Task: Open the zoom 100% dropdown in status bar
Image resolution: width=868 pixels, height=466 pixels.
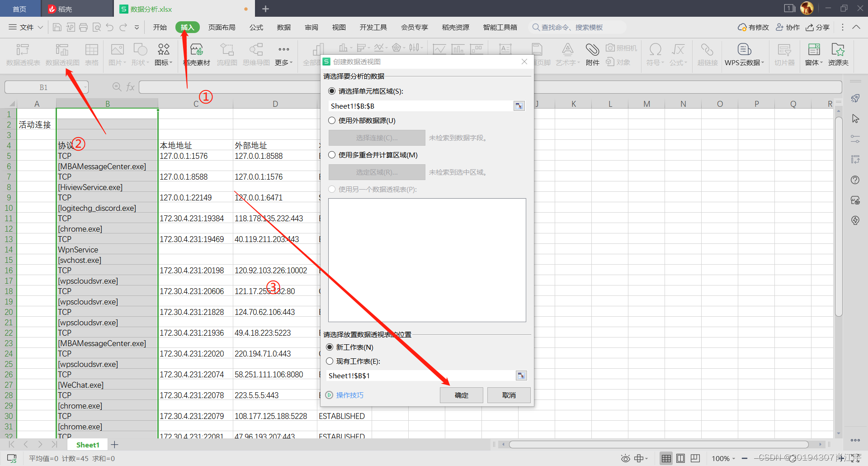Action: [x=734, y=459]
